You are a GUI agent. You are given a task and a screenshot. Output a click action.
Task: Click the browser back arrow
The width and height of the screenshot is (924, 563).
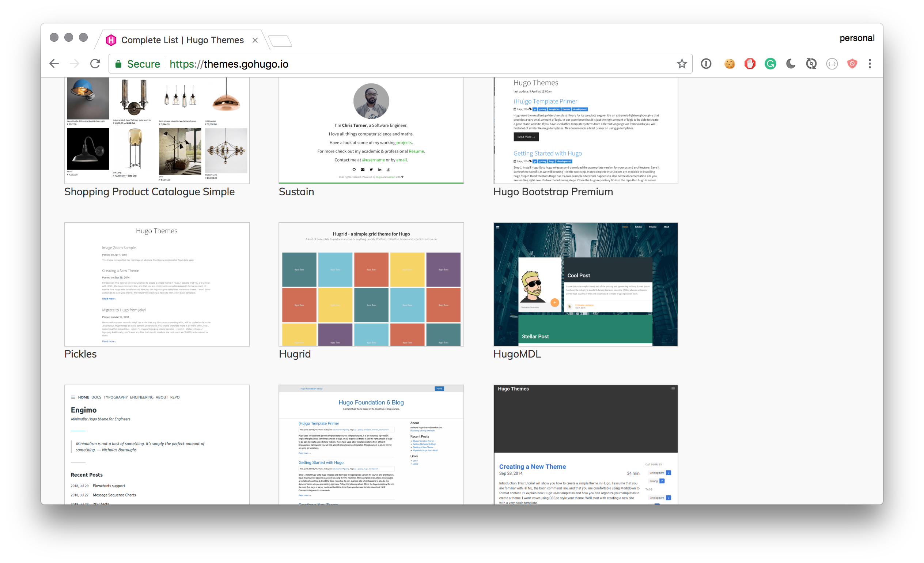54,64
